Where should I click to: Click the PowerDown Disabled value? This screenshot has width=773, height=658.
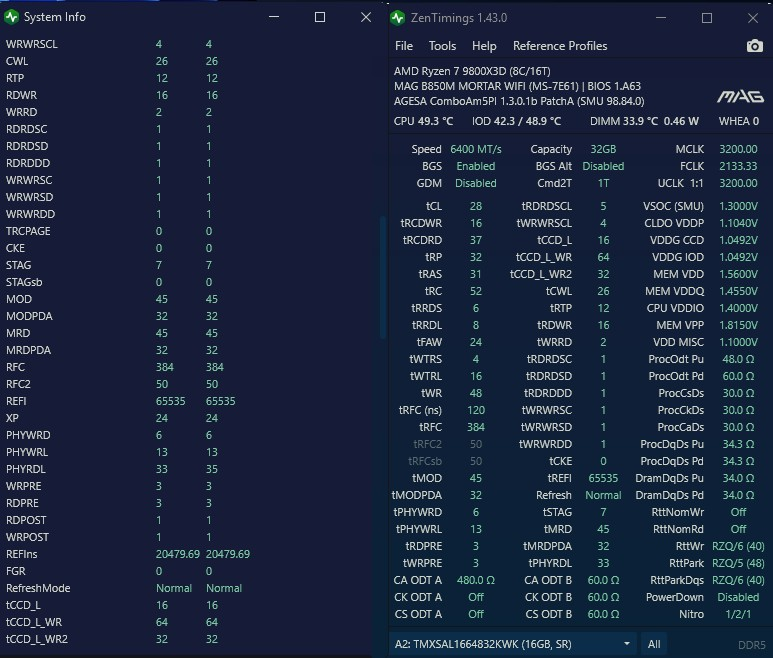(x=738, y=597)
